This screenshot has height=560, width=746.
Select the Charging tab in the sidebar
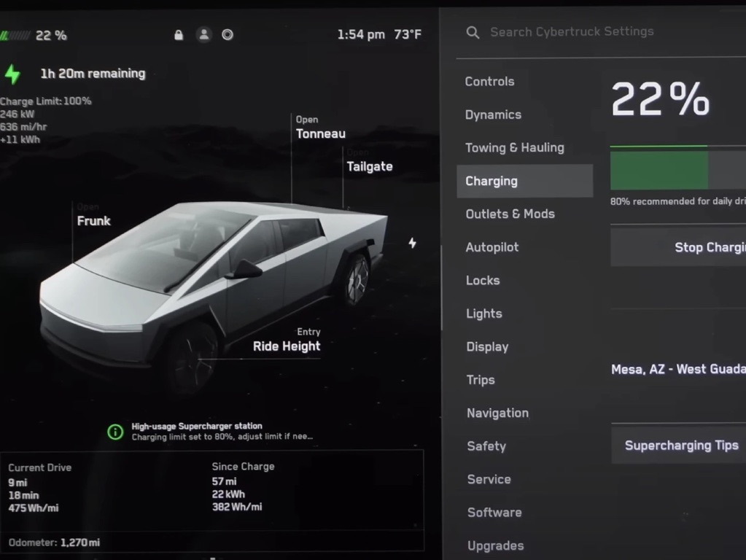491,181
